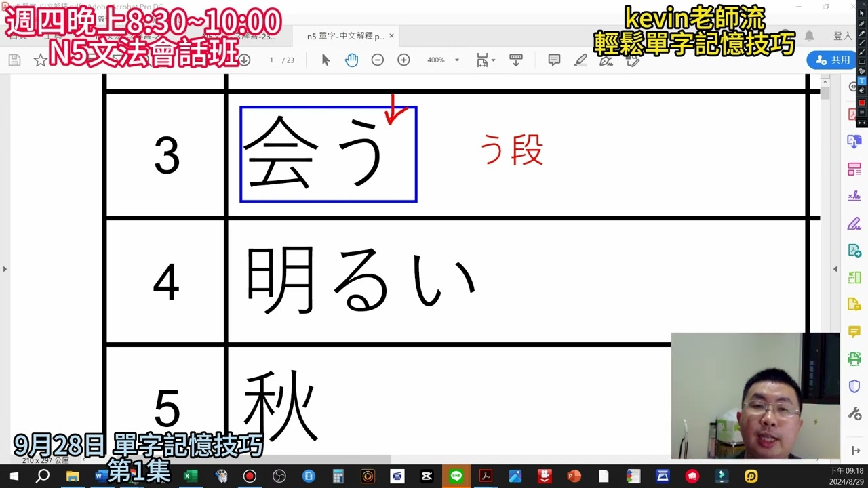This screenshot has width=868, height=488.
Task: Open the taskbar clock showing 09:18
Action: (846, 476)
